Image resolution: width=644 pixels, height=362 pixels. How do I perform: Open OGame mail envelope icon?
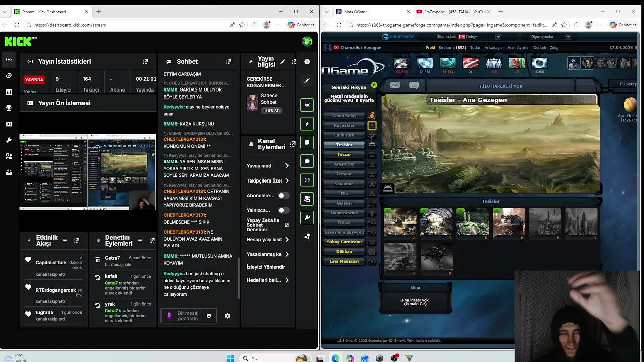[395, 85]
